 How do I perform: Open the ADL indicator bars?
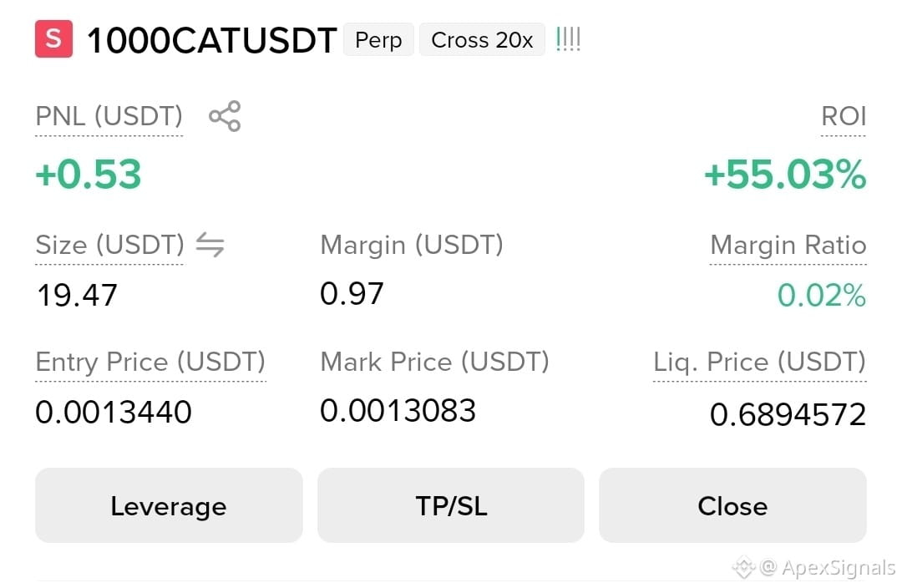pyautogui.click(x=569, y=39)
